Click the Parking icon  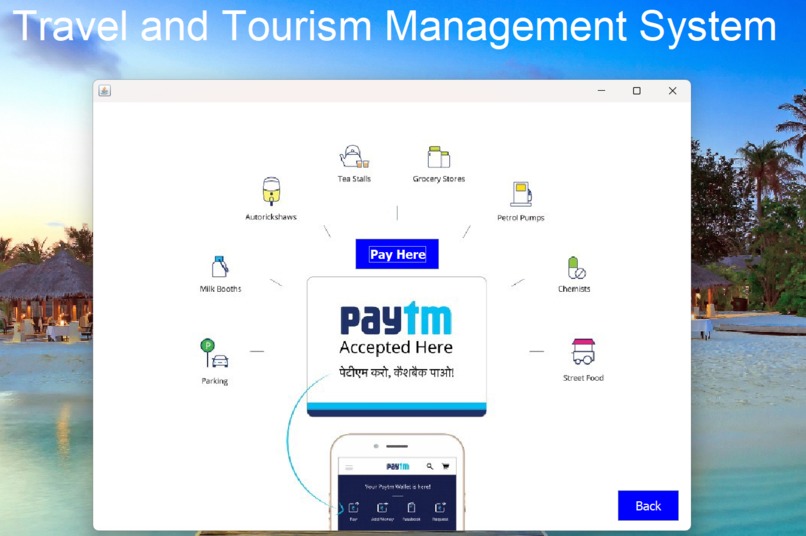point(214,353)
